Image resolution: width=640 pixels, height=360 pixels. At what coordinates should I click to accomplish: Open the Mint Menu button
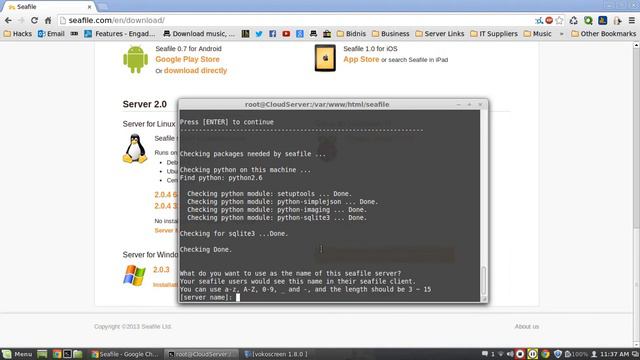(17, 354)
